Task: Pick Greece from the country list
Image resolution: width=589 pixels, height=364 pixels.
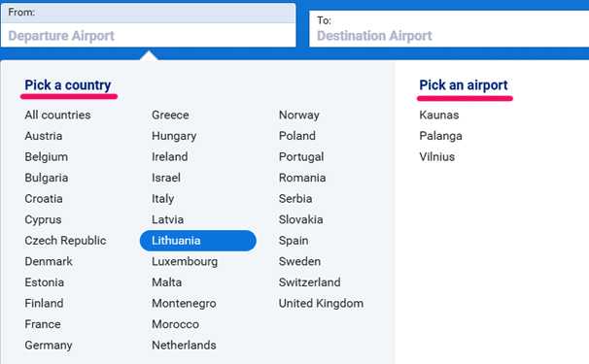Action: click(x=170, y=115)
